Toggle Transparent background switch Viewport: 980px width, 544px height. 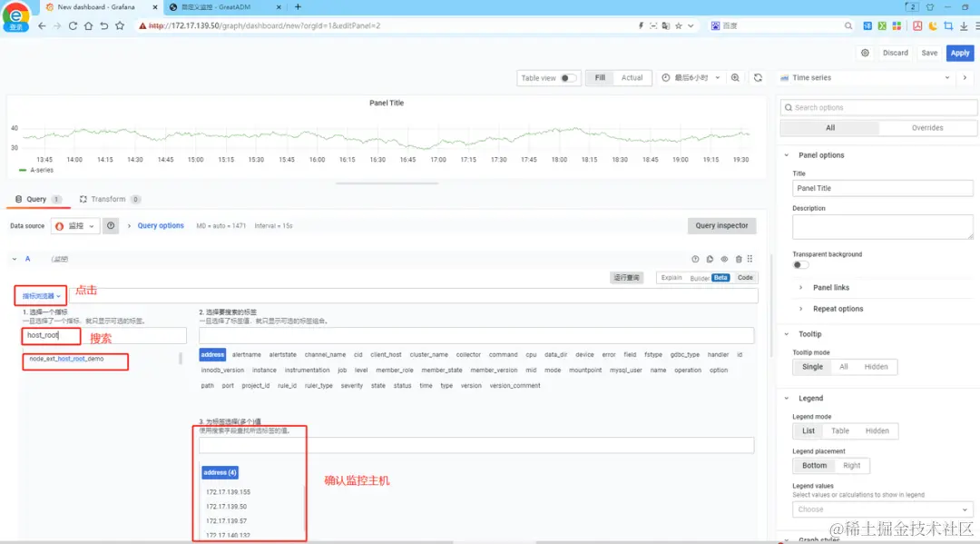coord(800,264)
